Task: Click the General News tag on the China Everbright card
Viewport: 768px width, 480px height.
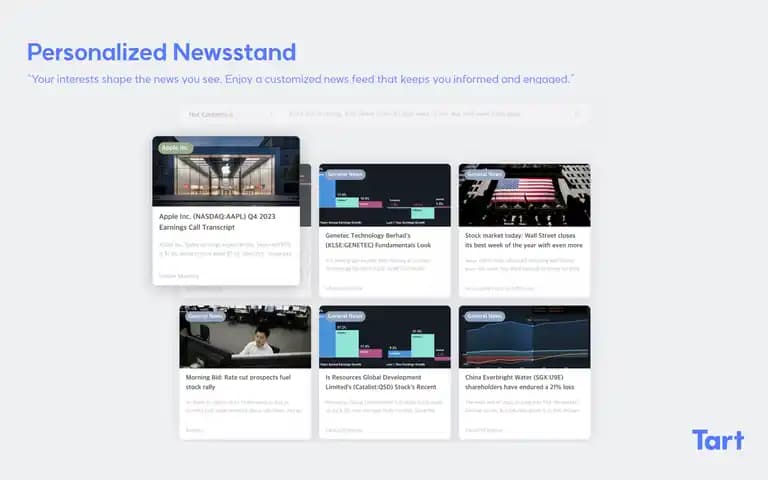Action: [484, 316]
